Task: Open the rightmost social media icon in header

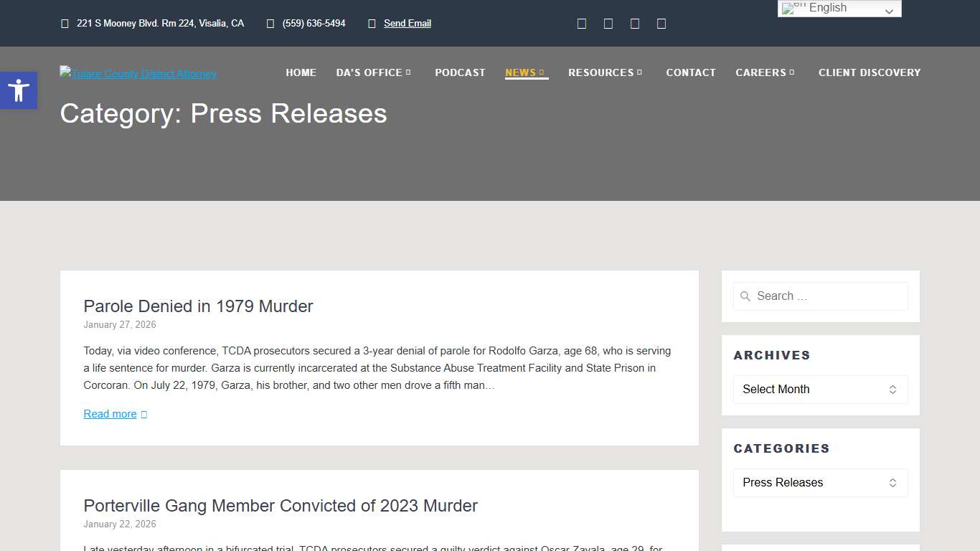Action: point(661,23)
